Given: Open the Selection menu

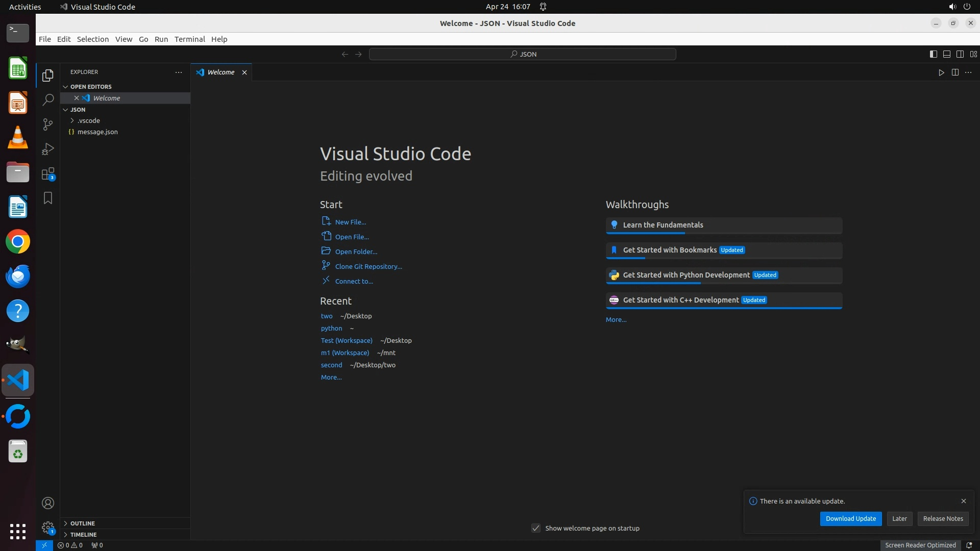Looking at the screenshot, I should tap(92, 39).
